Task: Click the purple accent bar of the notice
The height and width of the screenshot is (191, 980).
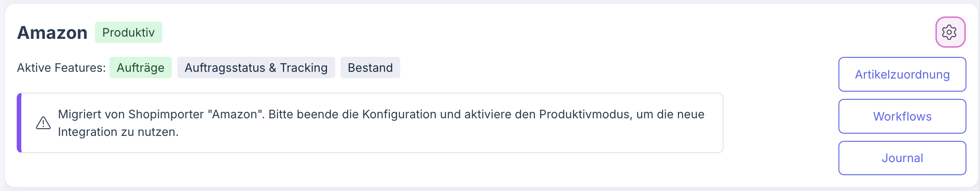Action: pos(19,123)
